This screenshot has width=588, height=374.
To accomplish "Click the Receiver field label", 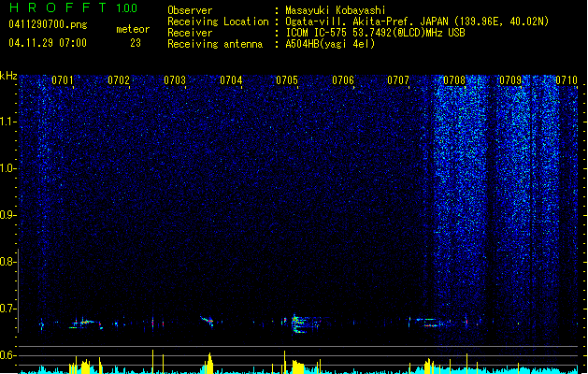I will (x=190, y=33).
